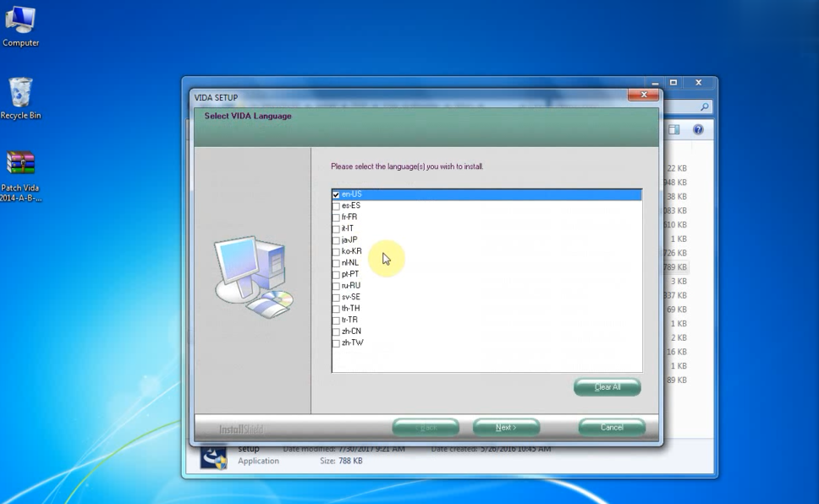
Task: Check the tr-TR language checkbox
Action: tap(336, 320)
